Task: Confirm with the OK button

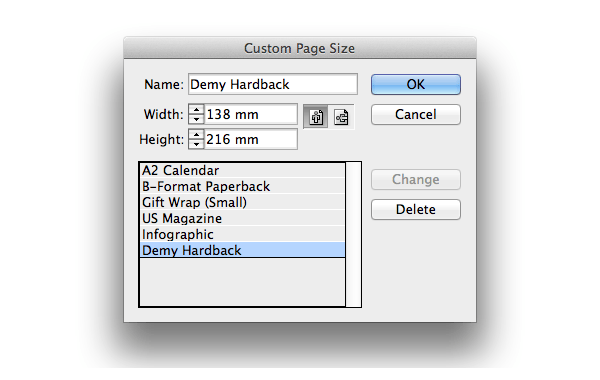Action: tap(416, 84)
